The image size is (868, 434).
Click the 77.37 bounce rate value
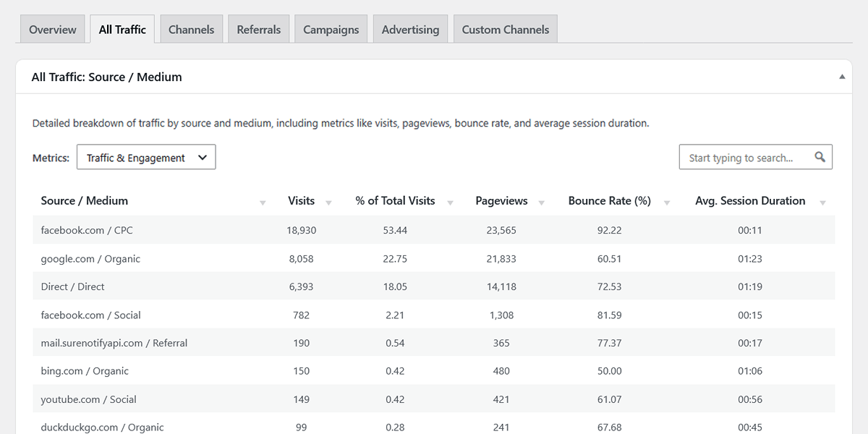click(609, 343)
